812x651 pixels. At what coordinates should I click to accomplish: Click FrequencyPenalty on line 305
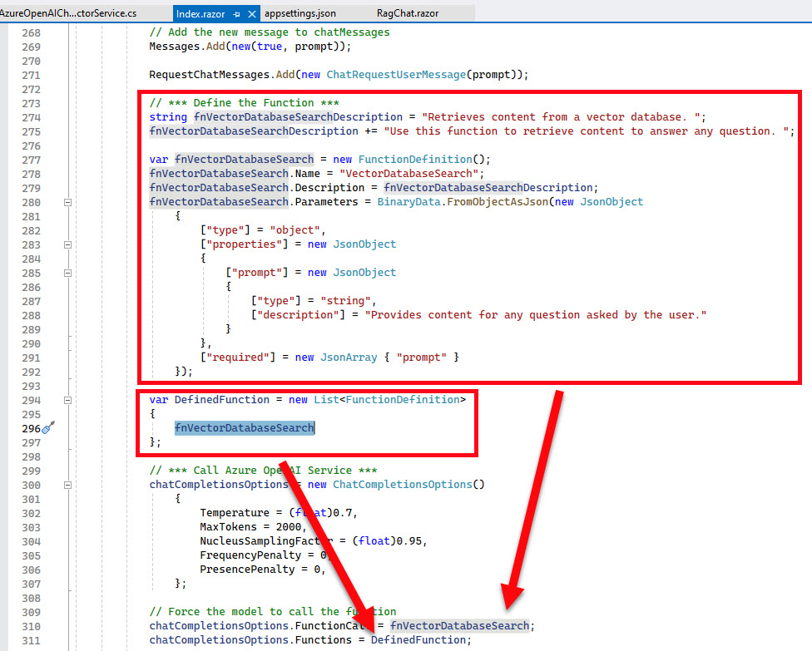(250, 555)
